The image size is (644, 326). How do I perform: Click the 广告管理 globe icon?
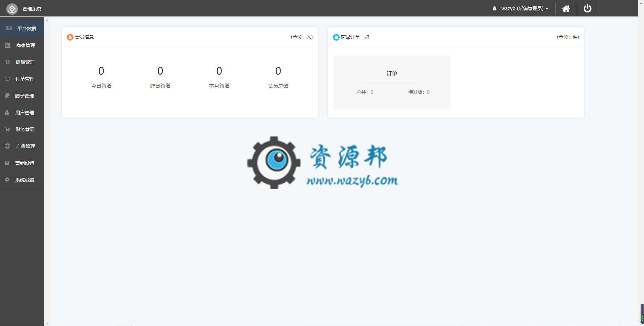(7, 146)
